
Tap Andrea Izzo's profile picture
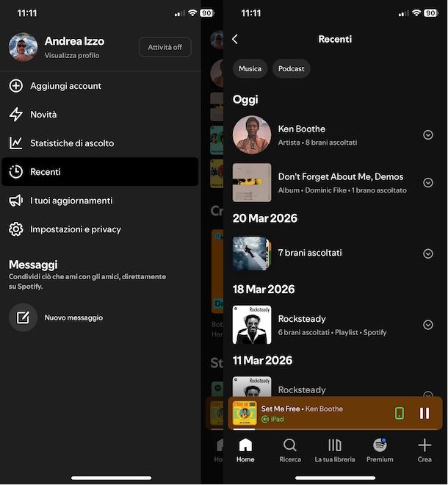24,47
